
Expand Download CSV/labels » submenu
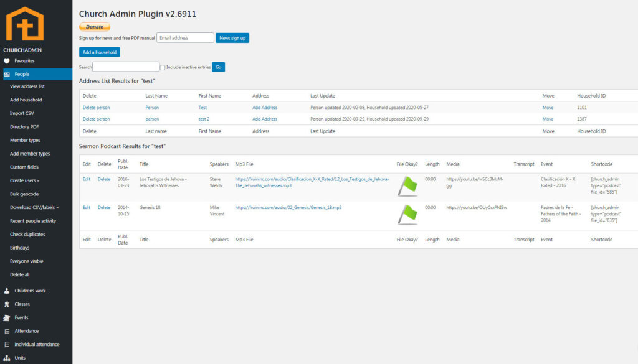tap(34, 207)
